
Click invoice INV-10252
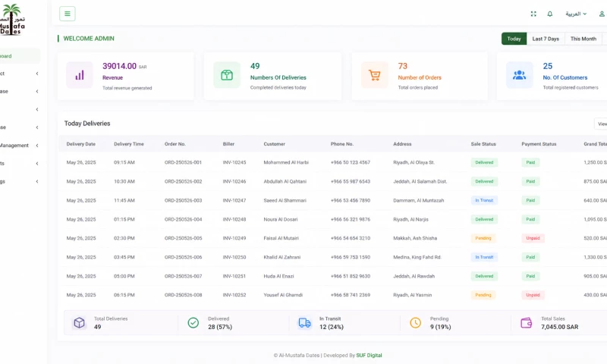234,295
